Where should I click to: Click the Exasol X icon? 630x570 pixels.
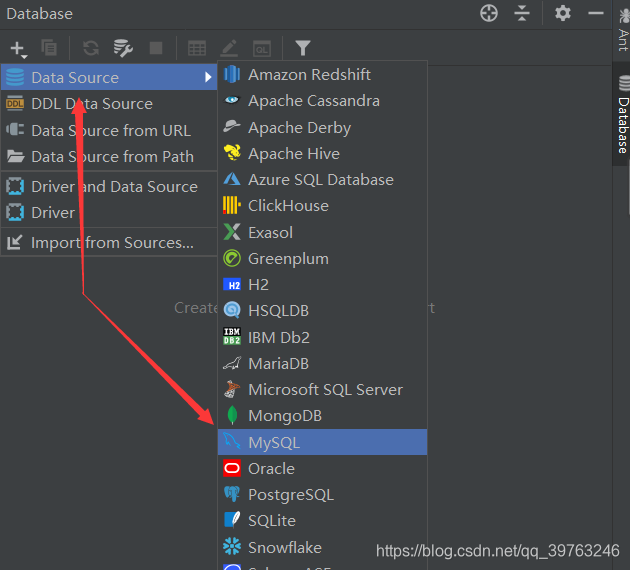[232, 232]
